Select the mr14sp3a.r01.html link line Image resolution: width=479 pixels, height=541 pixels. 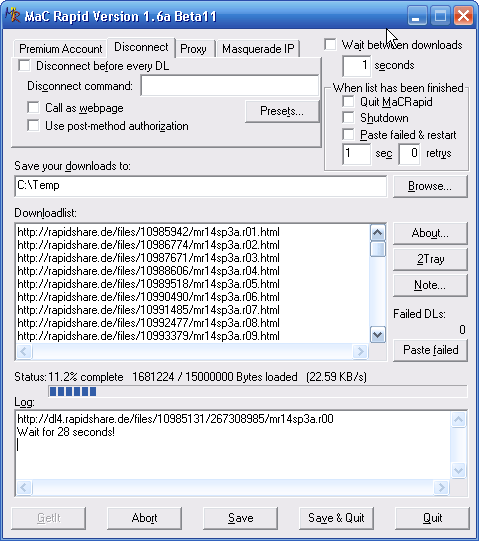click(x=148, y=232)
